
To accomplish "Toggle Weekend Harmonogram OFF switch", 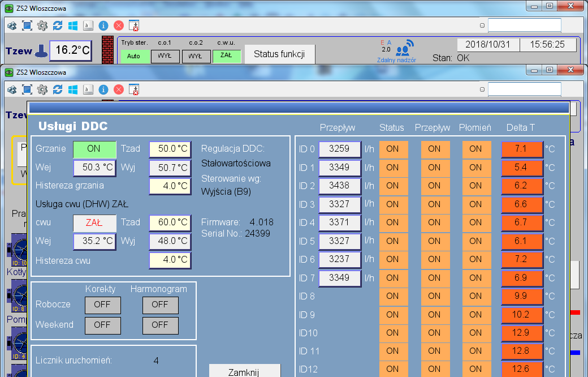I will coord(161,325).
